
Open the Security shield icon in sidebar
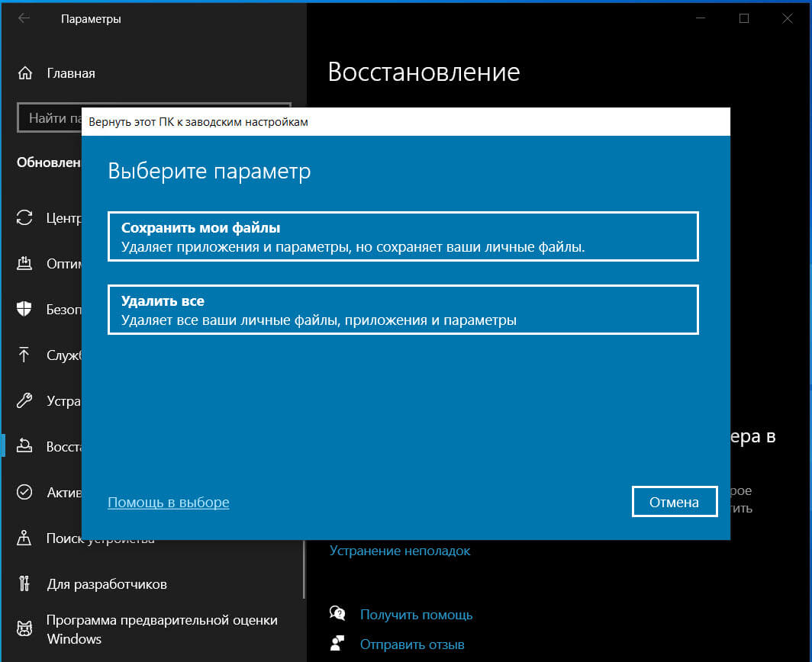(x=24, y=310)
